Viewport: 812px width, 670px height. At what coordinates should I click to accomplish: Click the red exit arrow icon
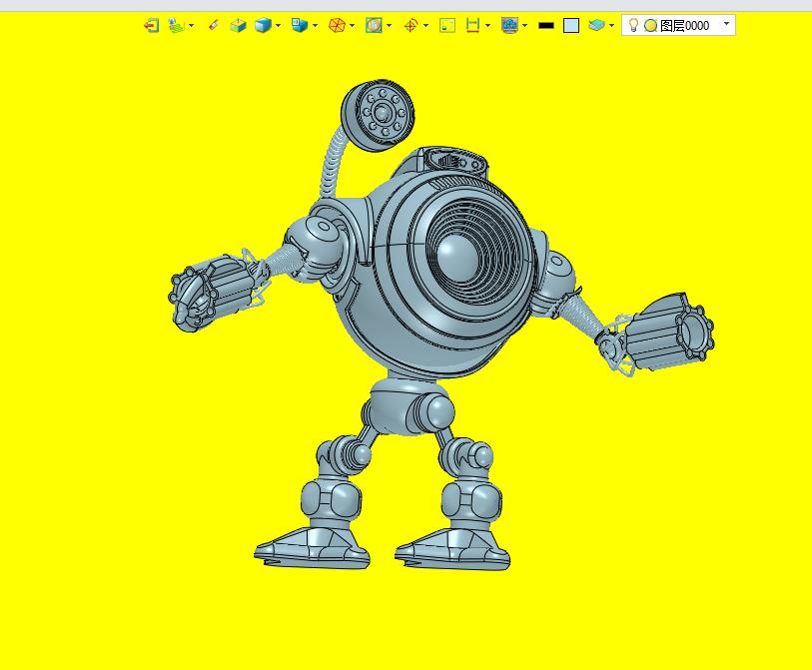click(151, 25)
